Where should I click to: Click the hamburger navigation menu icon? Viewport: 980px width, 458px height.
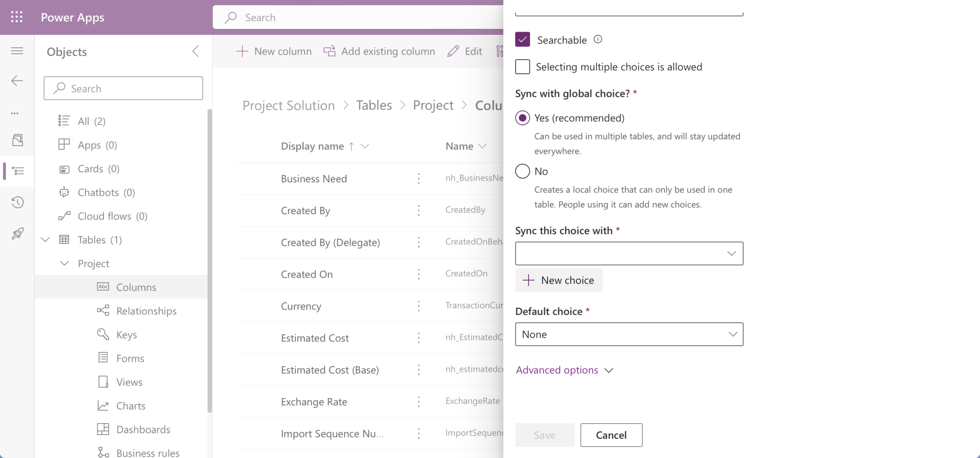point(17,51)
